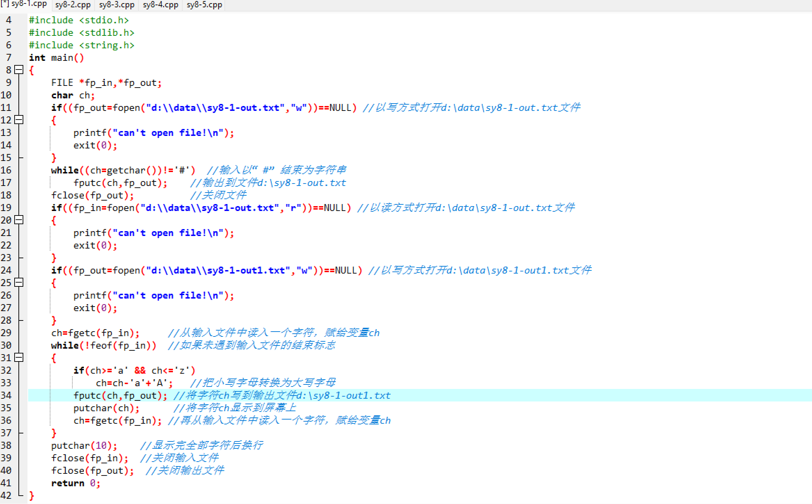Switch to the sy8-2.cpp tab
This screenshot has height=504, width=812.
(73, 5)
